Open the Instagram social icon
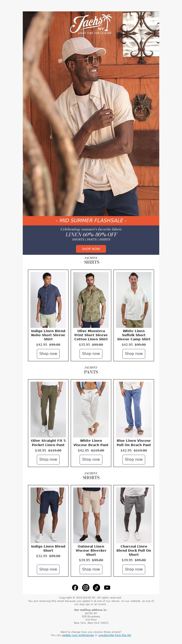Image resolution: width=182 pixels, height=644 pixels. tap(86, 588)
